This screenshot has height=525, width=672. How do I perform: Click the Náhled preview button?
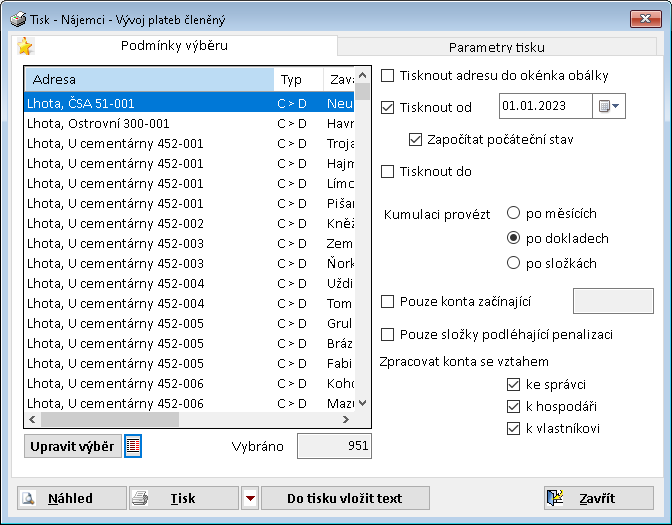pos(71,498)
